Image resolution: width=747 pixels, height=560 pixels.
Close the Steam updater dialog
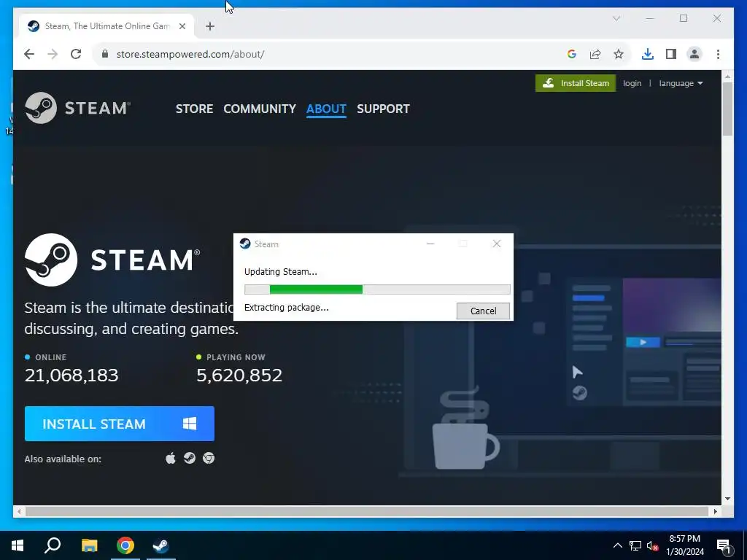point(496,244)
